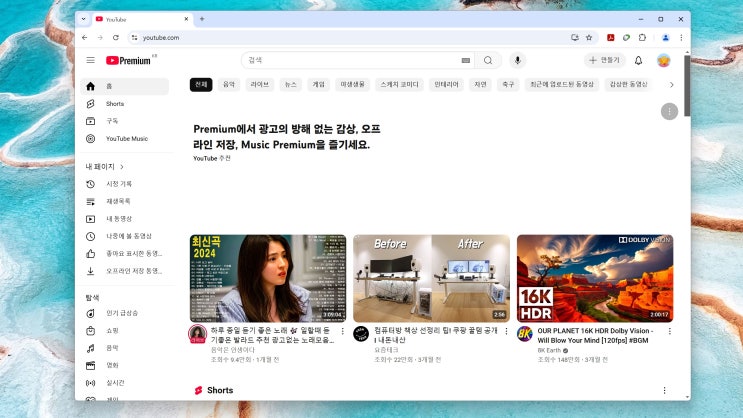Play the Before/After desk thumbnail

(x=431, y=278)
